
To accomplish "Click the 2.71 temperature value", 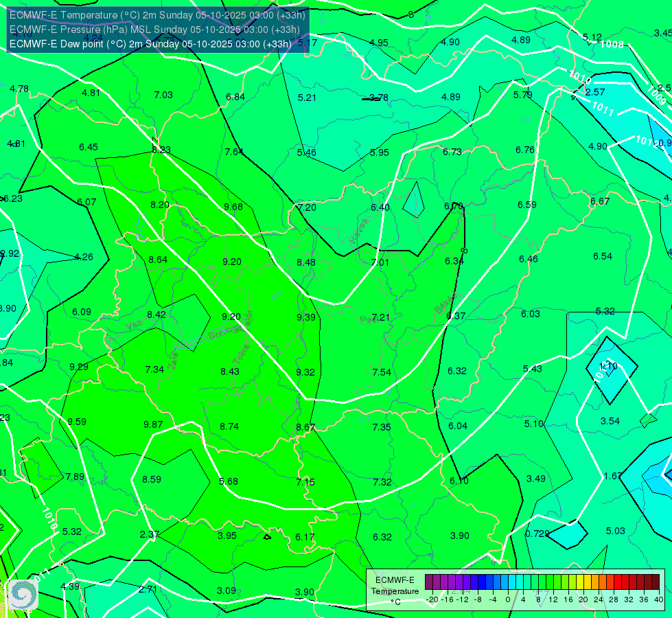I will coord(148,589).
